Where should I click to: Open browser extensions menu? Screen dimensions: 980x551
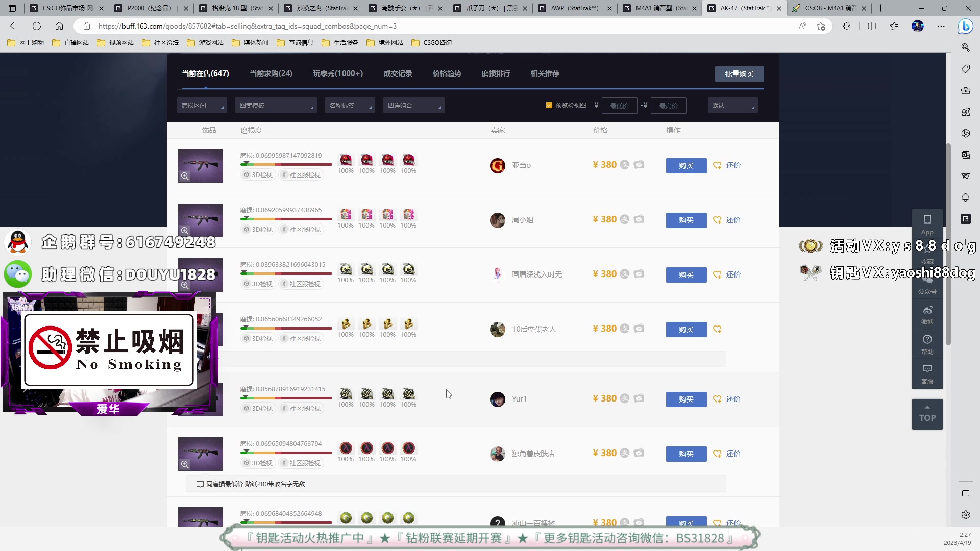847,26
